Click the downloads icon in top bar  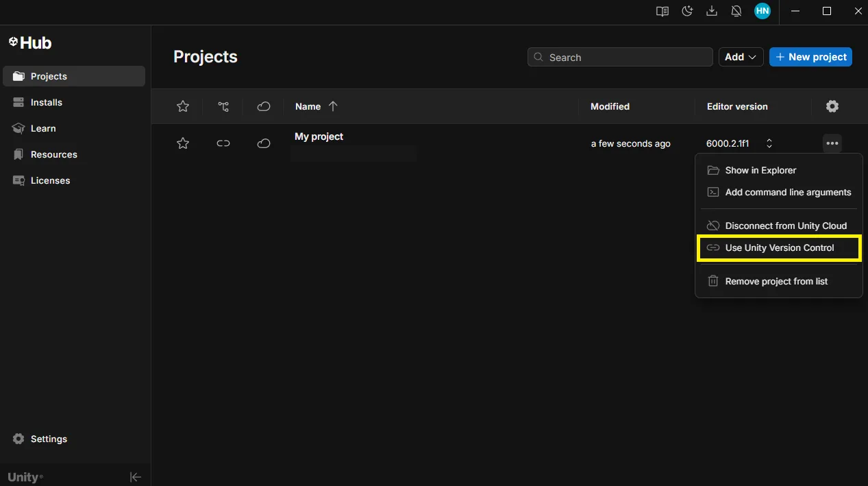(x=712, y=11)
